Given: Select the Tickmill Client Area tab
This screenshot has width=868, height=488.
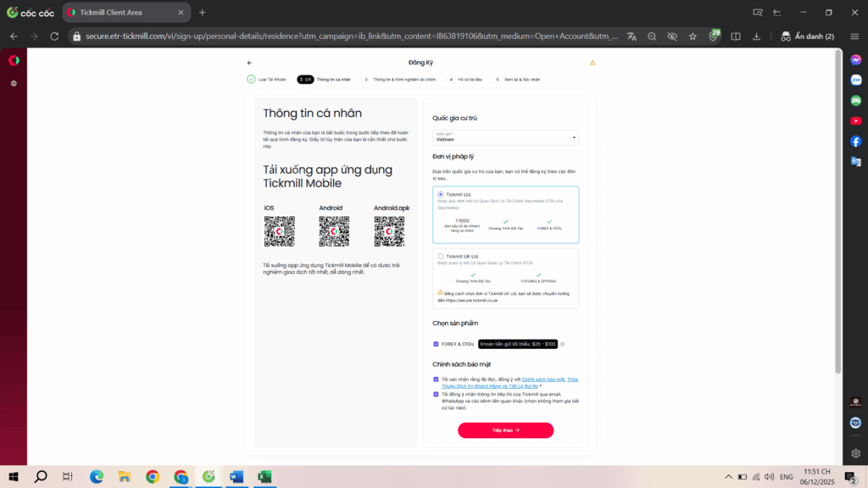Looking at the screenshot, I should tap(127, 12).
